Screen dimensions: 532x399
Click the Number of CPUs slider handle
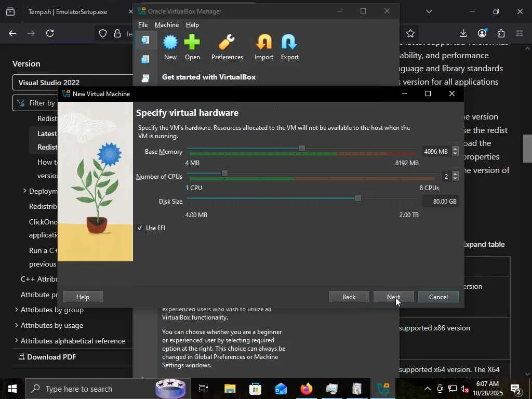224,174
